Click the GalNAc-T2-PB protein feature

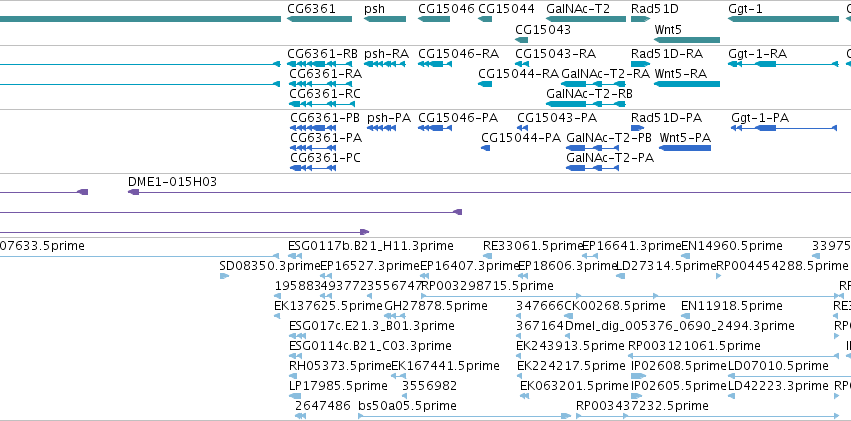click(593, 148)
